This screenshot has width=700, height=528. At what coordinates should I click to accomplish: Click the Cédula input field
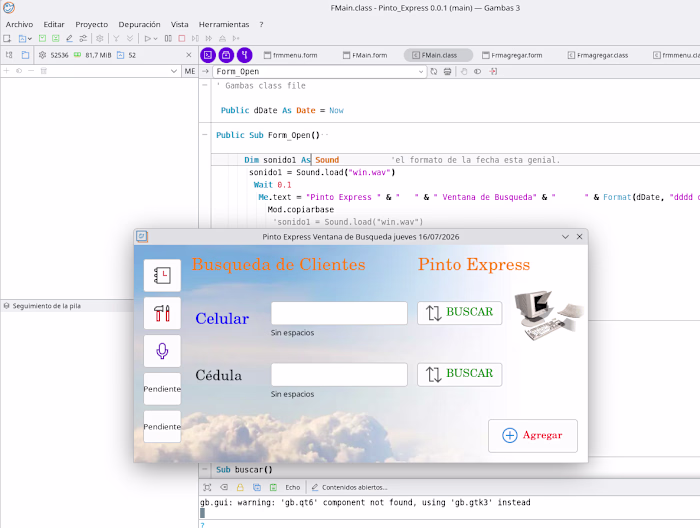click(339, 374)
